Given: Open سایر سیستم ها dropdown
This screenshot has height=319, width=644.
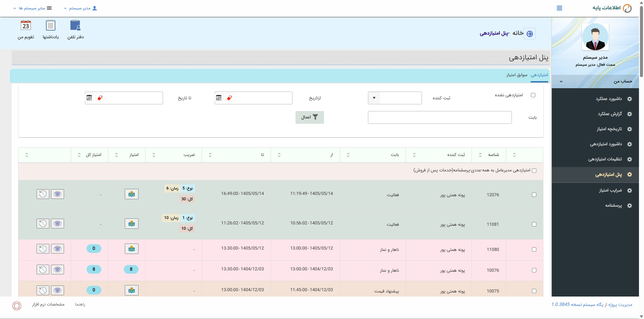Looking at the screenshot, I should point(33,8).
